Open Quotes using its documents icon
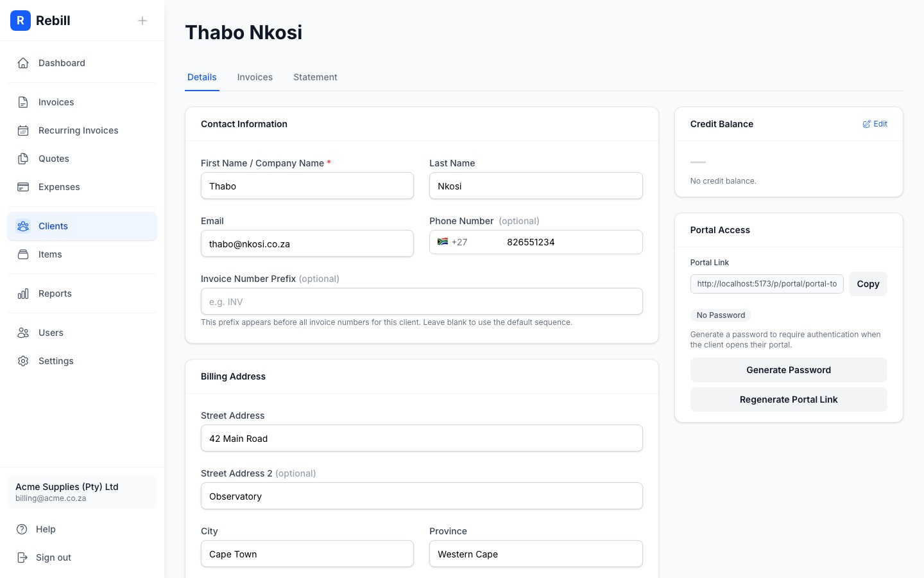This screenshot has height=578, width=924. coord(23,159)
